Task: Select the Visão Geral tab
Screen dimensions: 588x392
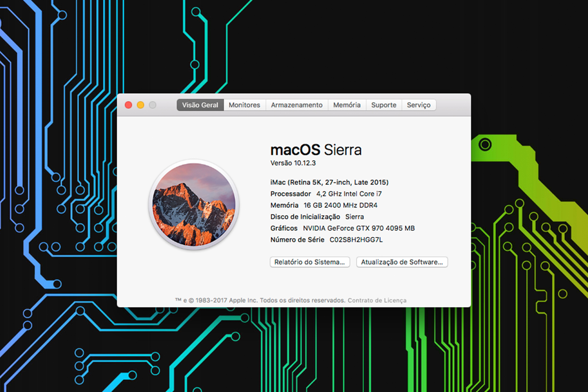Action: (x=200, y=105)
